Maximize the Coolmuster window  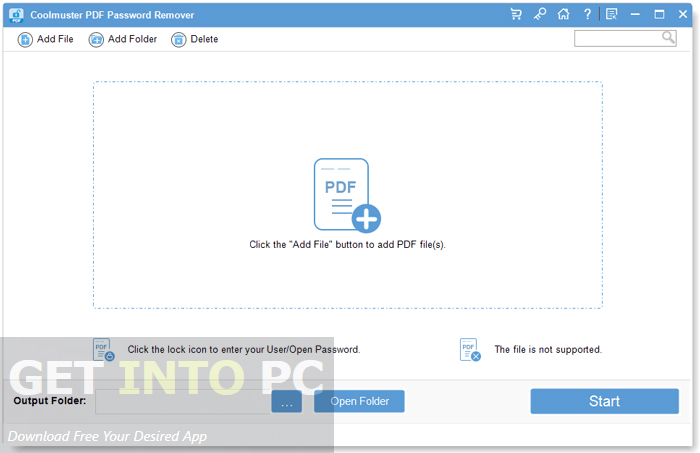coord(659,14)
